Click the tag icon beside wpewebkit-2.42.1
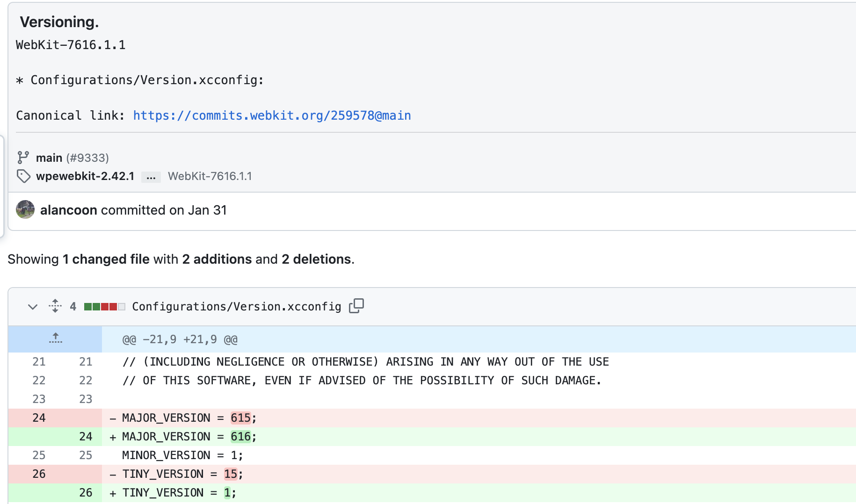This screenshot has height=504, width=856. click(23, 176)
